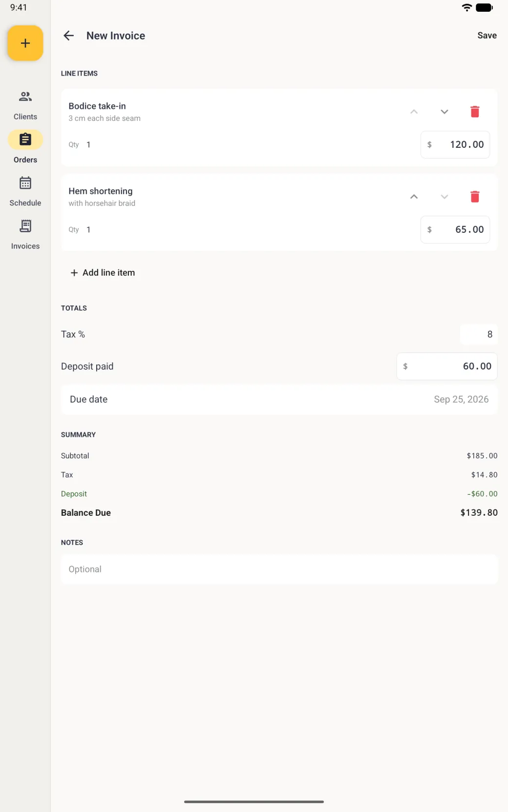Image resolution: width=508 pixels, height=812 pixels.
Task: Edit the Deposit paid amount
Action: click(447, 366)
